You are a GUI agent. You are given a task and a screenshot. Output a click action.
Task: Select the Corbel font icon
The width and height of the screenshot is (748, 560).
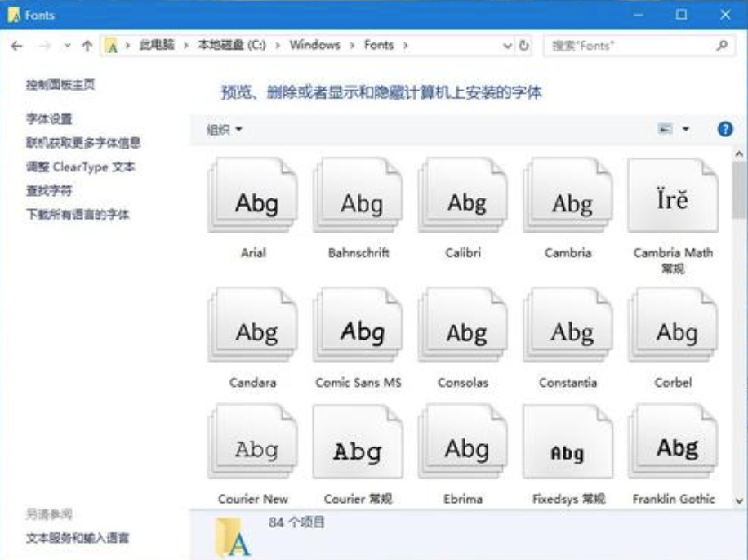tap(673, 325)
